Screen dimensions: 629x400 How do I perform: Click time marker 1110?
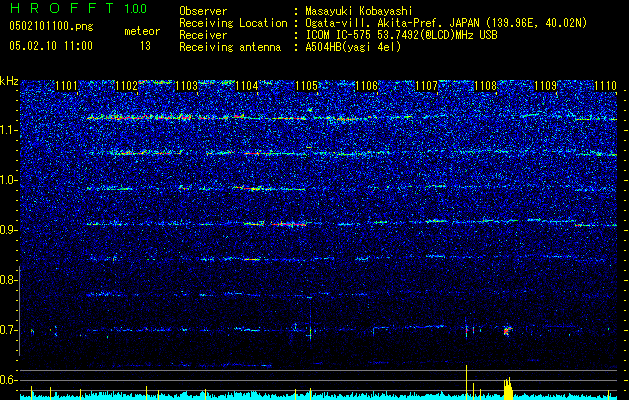click(606, 85)
